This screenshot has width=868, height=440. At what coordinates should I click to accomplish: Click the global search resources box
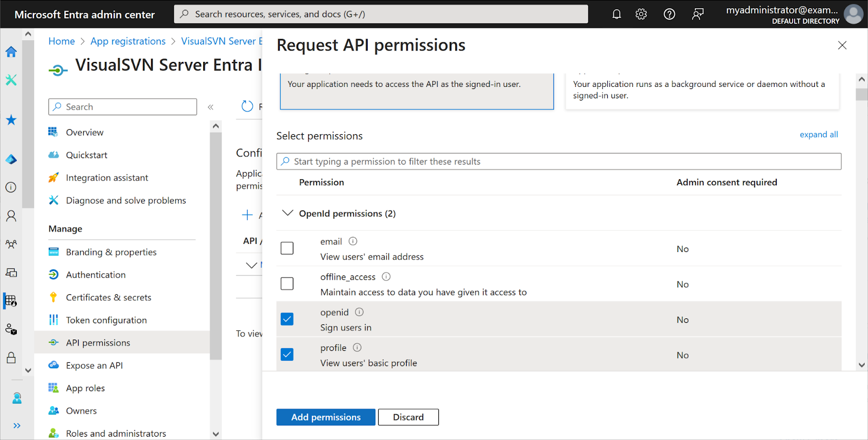[381, 14]
